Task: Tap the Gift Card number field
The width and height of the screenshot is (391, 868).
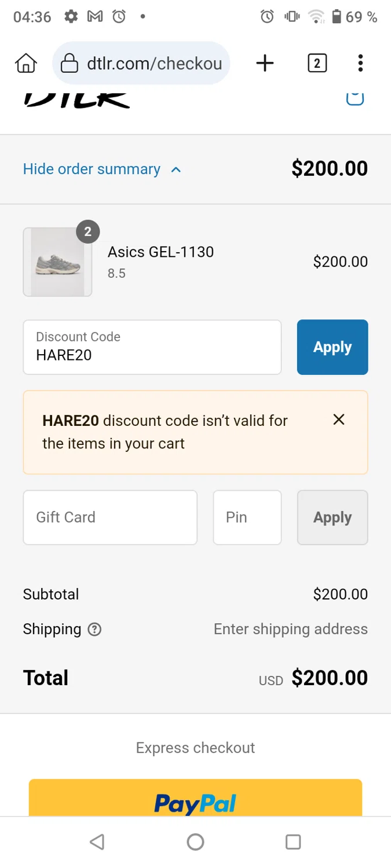Action: (x=110, y=517)
